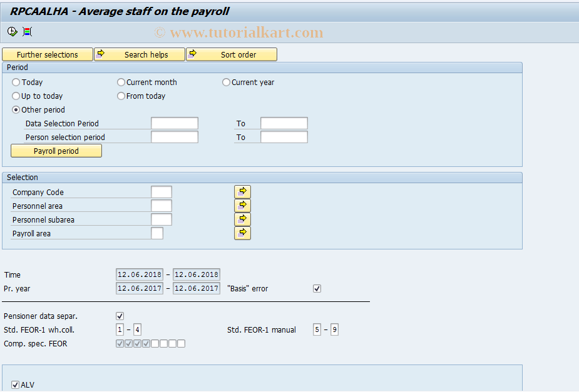
Task: Choose the From today option
Action: click(x=120, y=96)
